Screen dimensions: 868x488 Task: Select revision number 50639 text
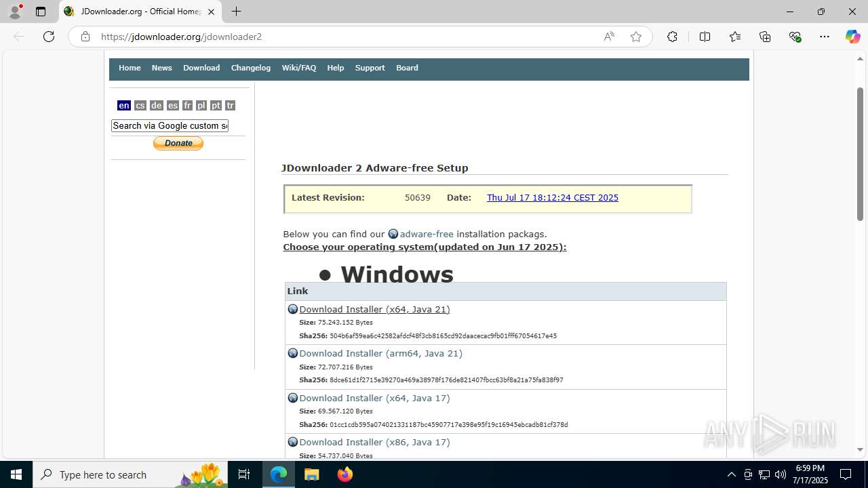pyautogui.click(x=418, y=198)
